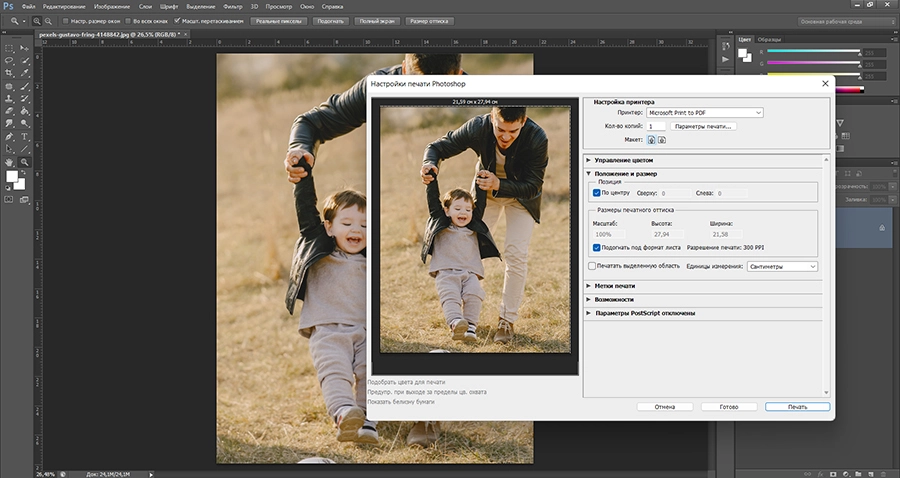Disable 'Подогнать под формат листа' checkbox
This screenshot has height=478, width=900.
point(597,247)
